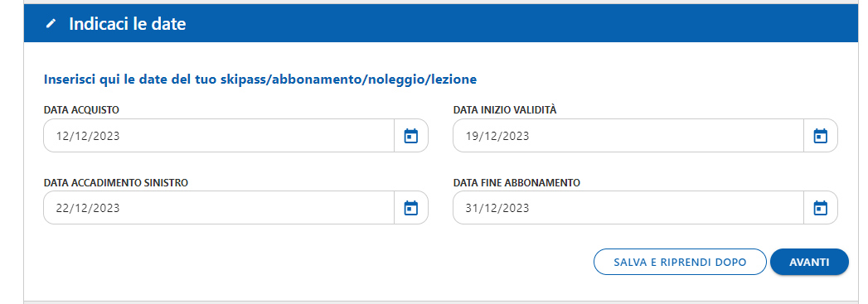
Task: Click the pencil edit icon in header
Action: [51, 24]
